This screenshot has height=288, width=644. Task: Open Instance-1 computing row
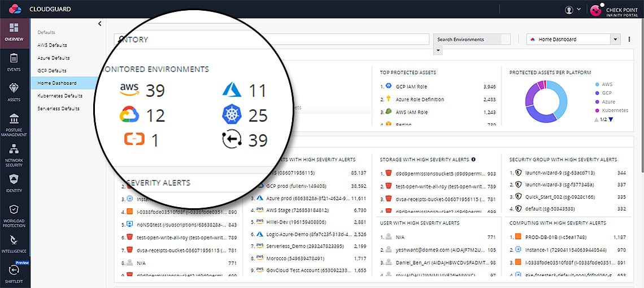[x=568, y=250]
